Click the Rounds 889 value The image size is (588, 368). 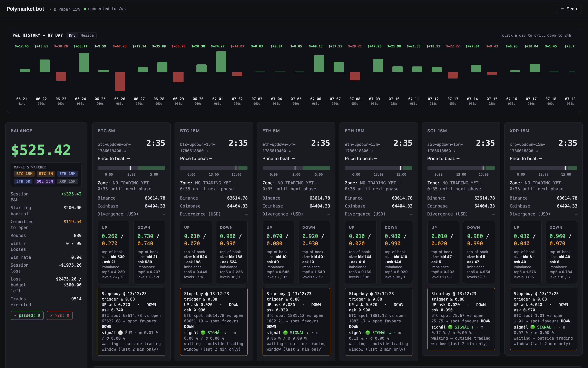(x=78, y=235)
